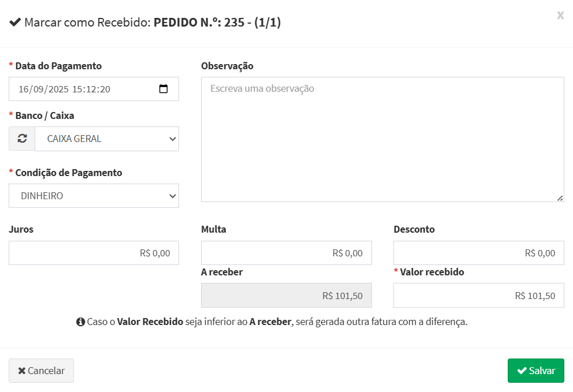Image resolution: width=573 pixels, height=392 pixels.
Task: Click the checkmark icon in the dialog title
Action: tap(15, 23)
